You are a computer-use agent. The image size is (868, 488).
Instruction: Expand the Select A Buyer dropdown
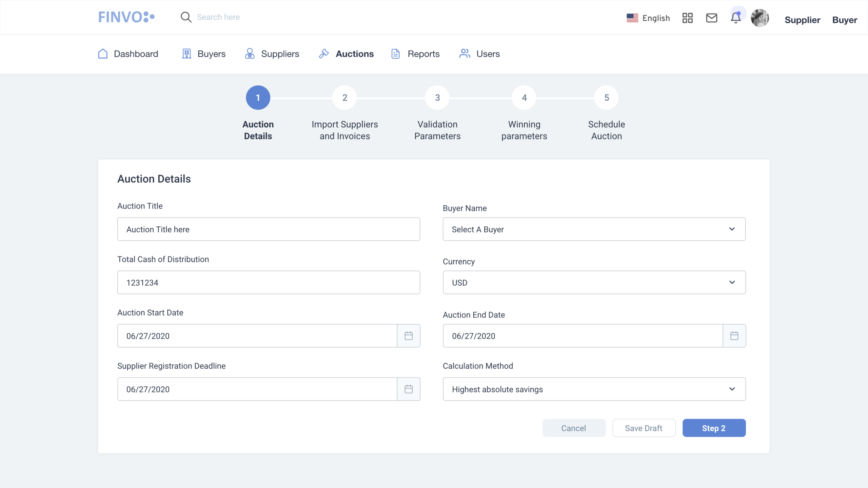pyautogui.click(x=594, y=229)
